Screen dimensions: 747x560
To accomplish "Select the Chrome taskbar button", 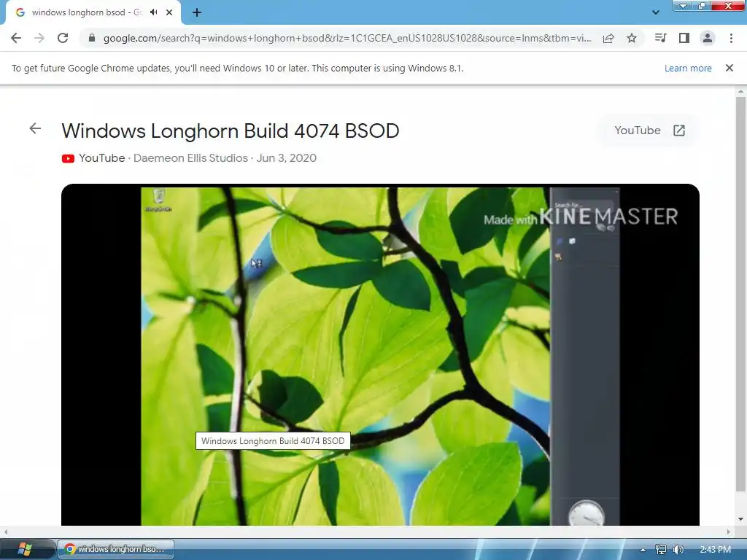I will click(x=116, y=549).
